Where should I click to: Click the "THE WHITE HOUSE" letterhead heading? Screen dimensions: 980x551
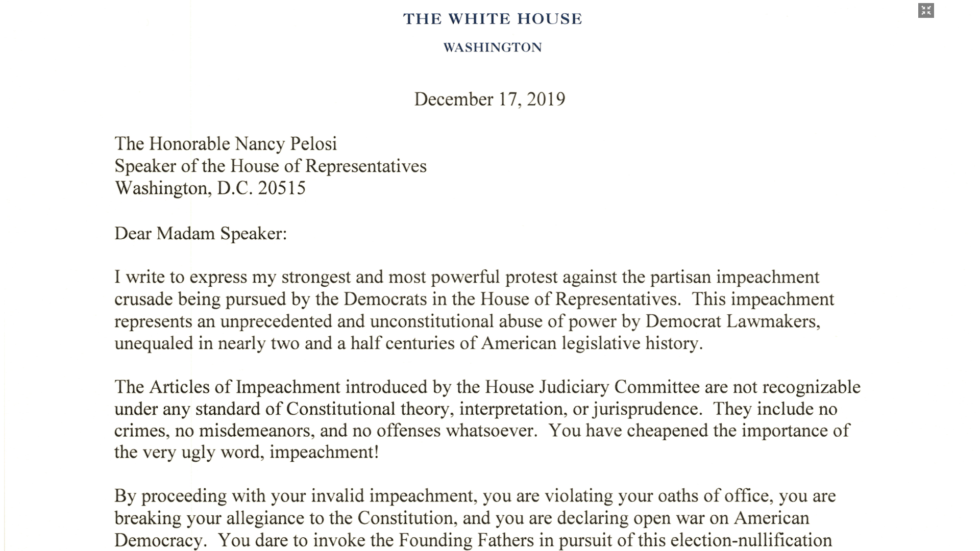point(493,19)
